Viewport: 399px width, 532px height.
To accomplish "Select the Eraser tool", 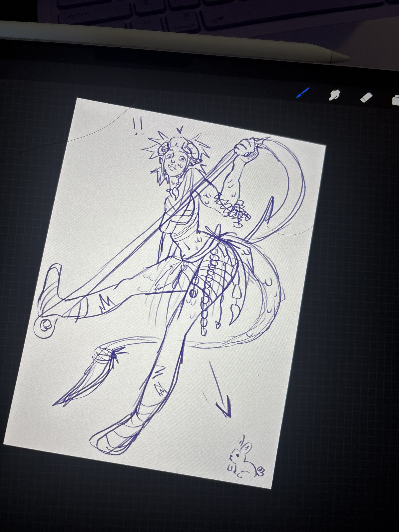I will point(367,98).
